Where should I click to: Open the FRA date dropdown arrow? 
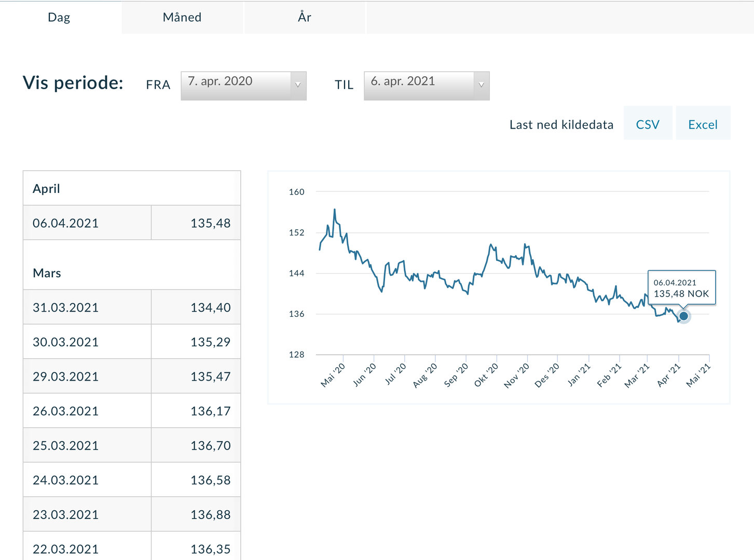[298, 85]
